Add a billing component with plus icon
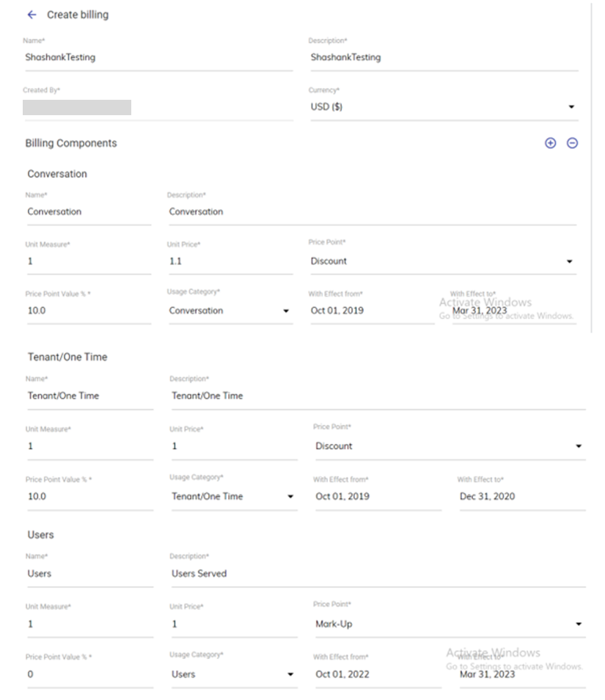Screen dimensions: 605x700 point(551,143)
